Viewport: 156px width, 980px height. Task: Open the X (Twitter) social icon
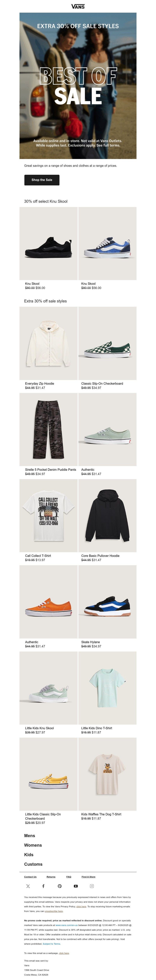point(28,886)
